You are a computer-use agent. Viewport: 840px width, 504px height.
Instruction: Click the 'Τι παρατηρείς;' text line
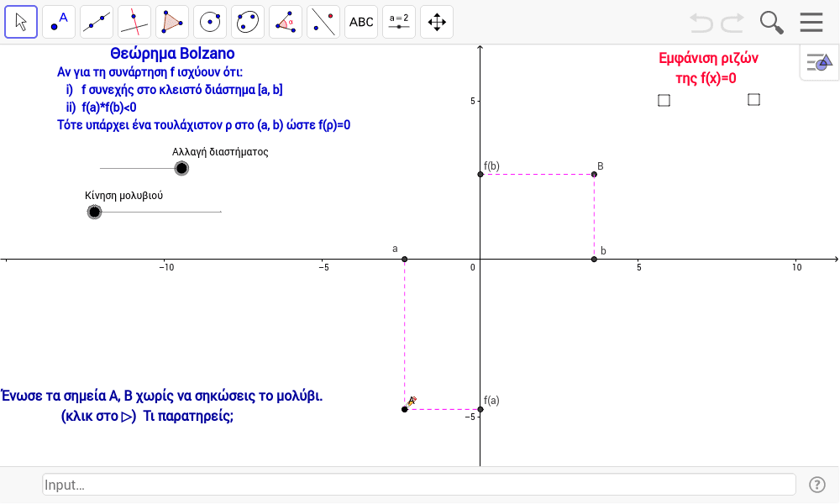pos(188,416)
